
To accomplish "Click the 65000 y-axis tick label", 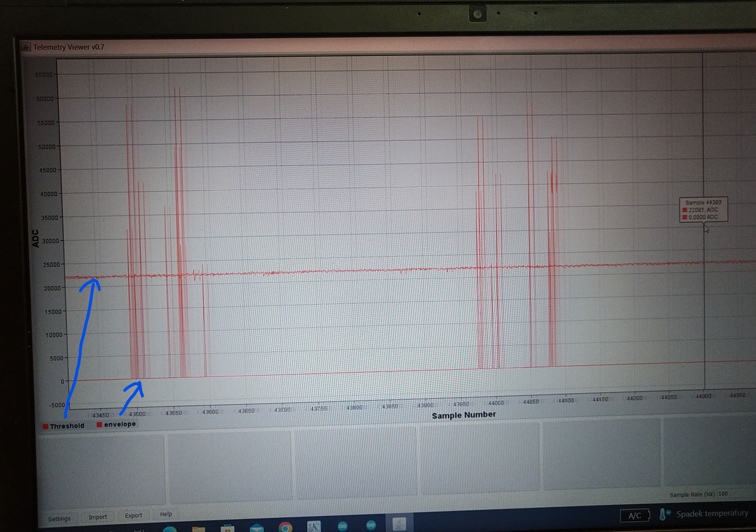I will pos(45,75).
